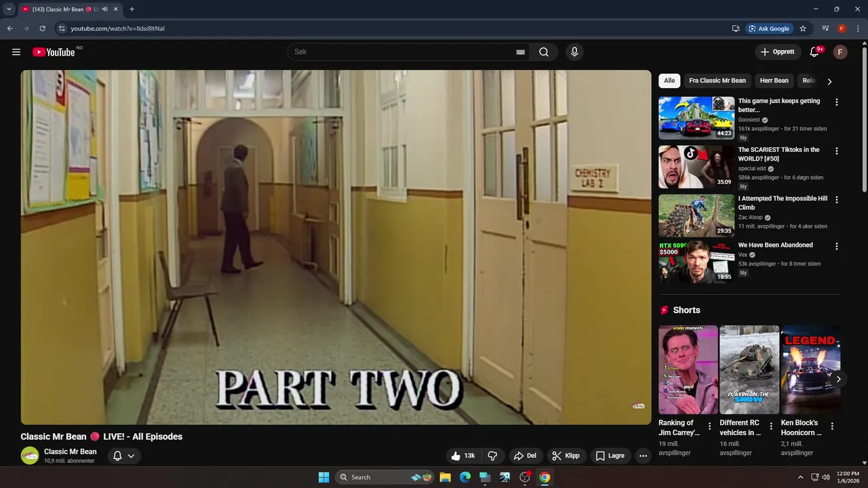
Task: Click the Del share button
Action: [x=525, y=456]
